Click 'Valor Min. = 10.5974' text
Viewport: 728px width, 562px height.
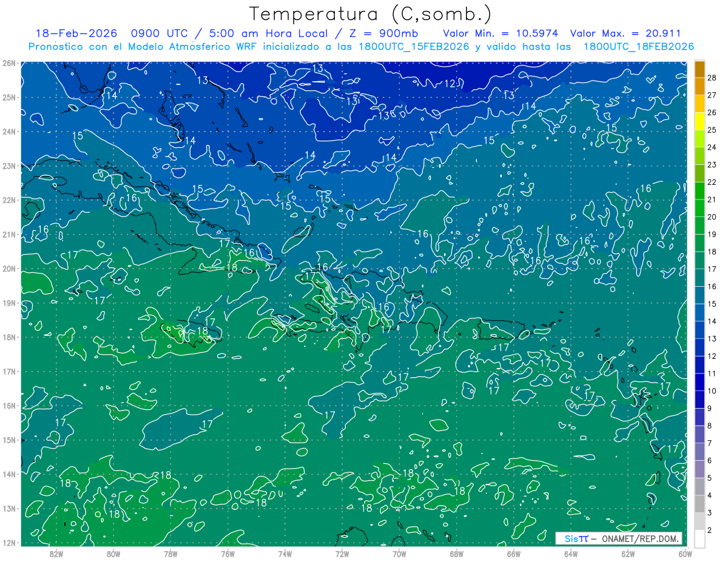[500, 33]
